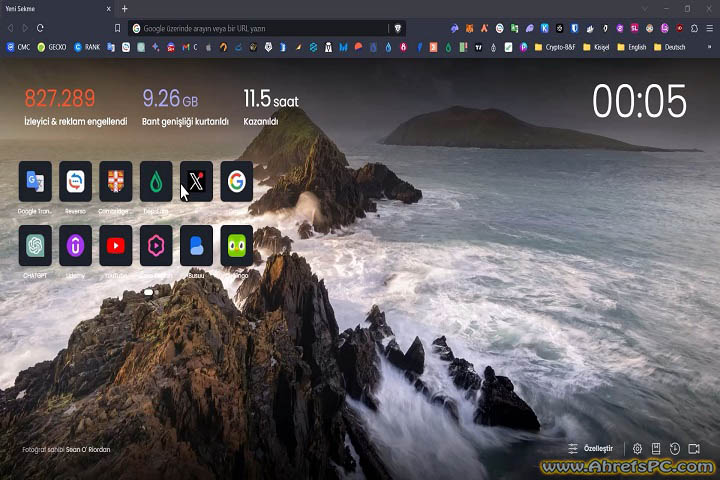Open the Google Translate top site tile

[35, 181]
